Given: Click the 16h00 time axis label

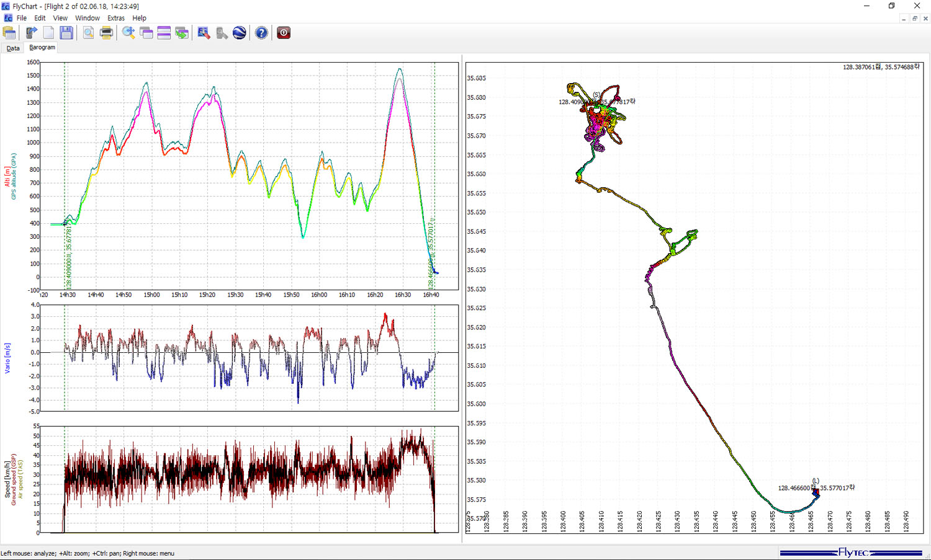Looking at the screenshot, I should (x=319, y=295).
